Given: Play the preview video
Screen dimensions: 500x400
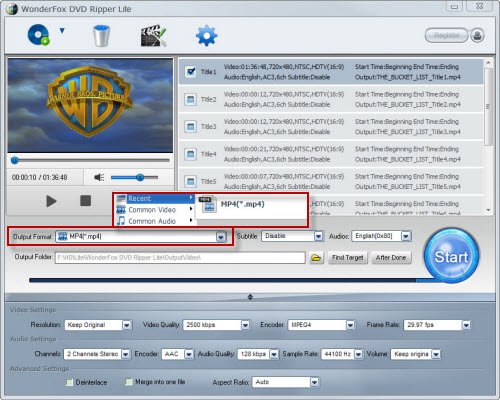Looking at the screenshot, I should pos(51,201).
